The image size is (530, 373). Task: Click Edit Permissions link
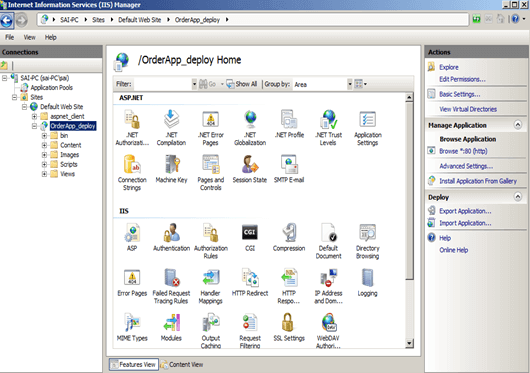tap(462, 79)
